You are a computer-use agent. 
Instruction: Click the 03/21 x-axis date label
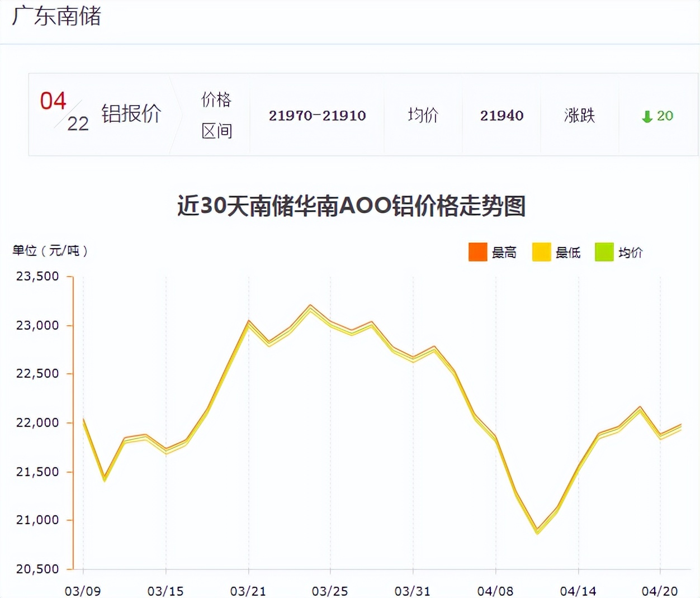pyautogui.click(x=248, y=590)
